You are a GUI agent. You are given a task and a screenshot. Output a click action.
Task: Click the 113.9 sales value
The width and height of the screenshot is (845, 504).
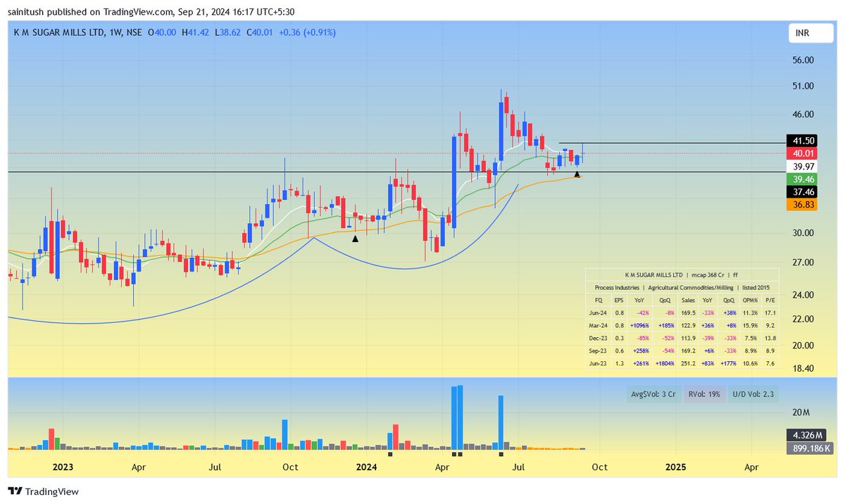(x=689, y=338)
